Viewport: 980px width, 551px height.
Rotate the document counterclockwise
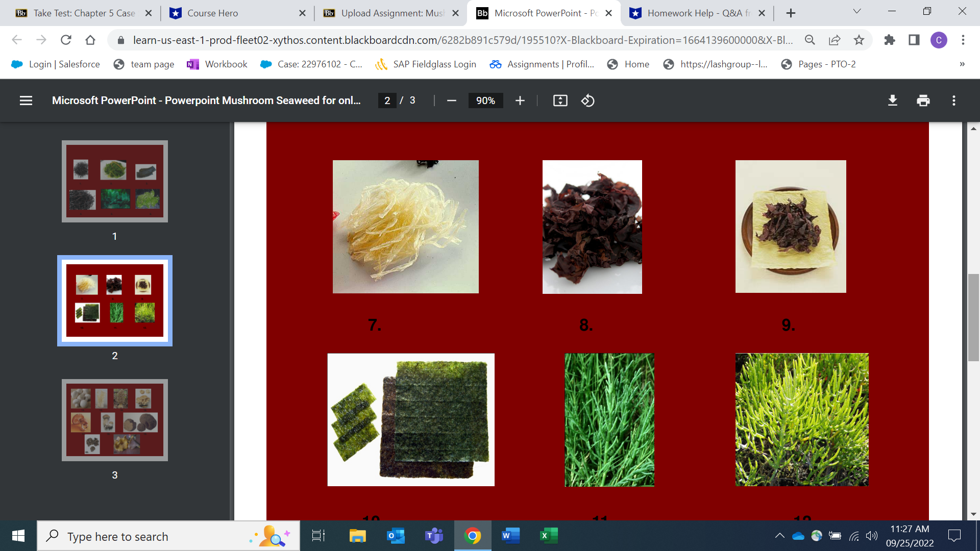pyautogui.click(x=587, y=101)
